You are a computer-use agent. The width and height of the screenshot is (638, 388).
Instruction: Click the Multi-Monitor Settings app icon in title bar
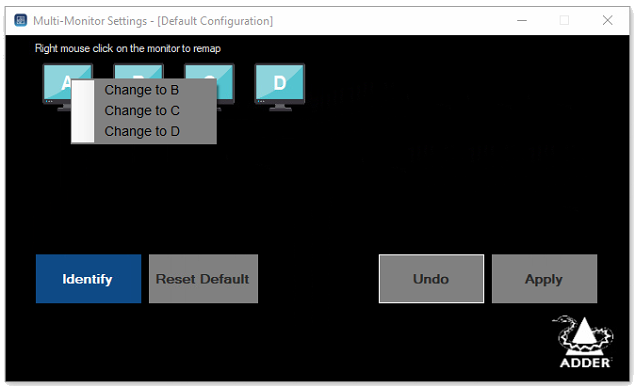point(21,20)
